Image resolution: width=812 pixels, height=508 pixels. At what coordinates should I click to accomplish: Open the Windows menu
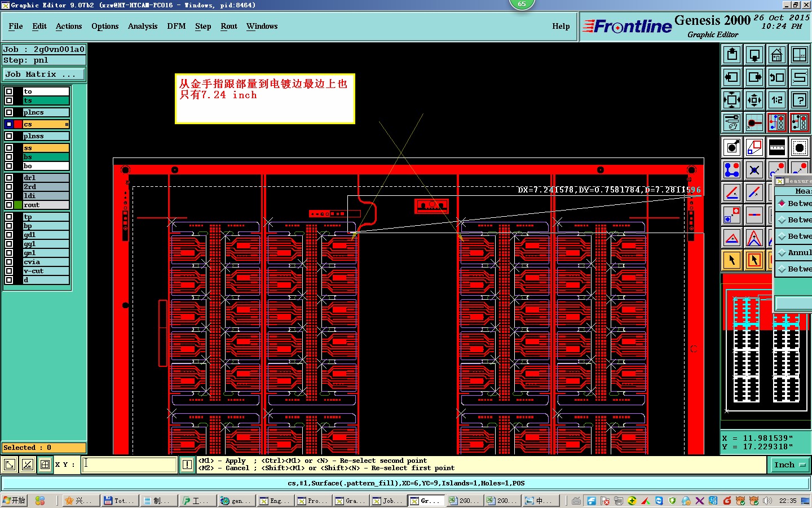[262, 26]
